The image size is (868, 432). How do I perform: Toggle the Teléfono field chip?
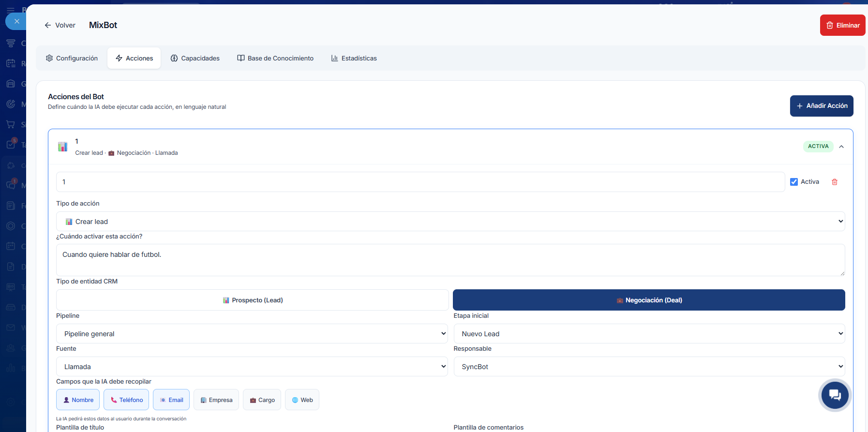tap(126, 400)
